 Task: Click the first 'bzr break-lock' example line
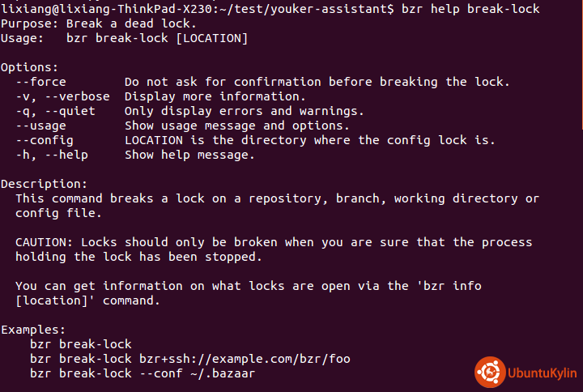pyautogui.click(x=81, y=344)
